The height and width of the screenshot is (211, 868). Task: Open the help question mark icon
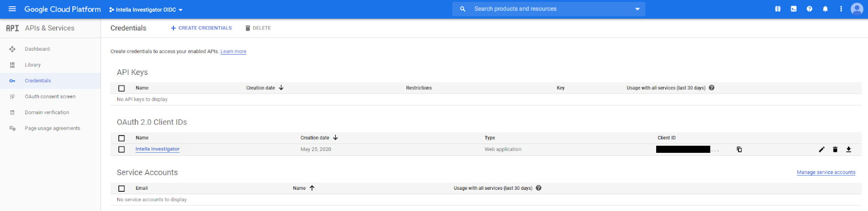pos(809,9)
